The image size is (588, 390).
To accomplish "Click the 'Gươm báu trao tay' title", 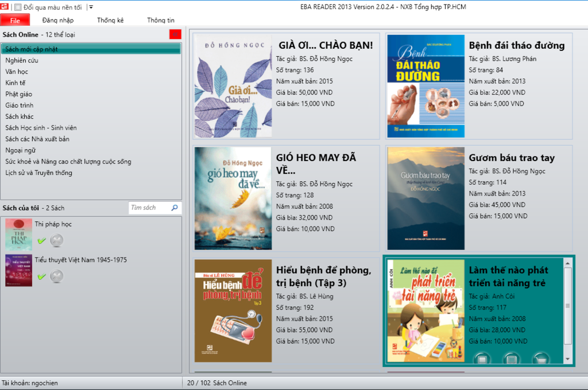I will tap(512, 158).
